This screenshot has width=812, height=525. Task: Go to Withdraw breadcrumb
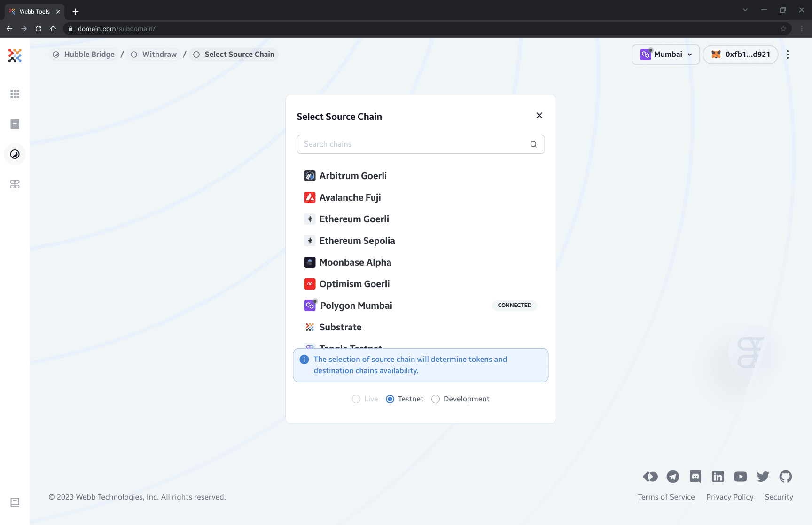tap(154, 55)
